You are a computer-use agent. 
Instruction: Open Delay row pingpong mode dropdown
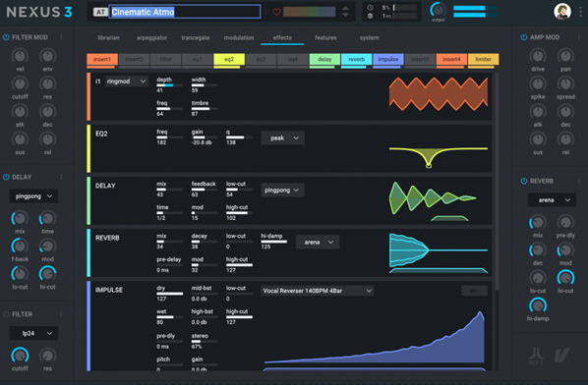(x=283, y=191)
